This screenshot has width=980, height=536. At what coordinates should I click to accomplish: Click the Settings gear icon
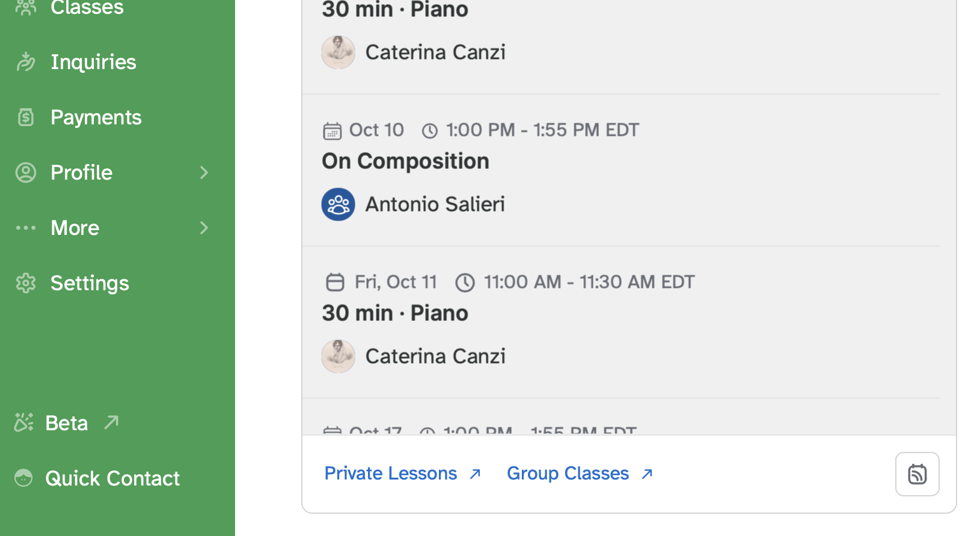click(x=26, y=283)
